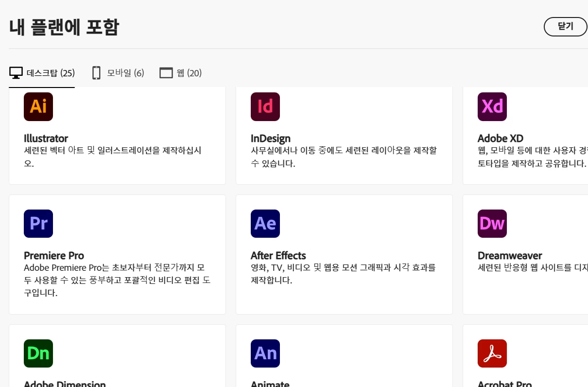Click the Animate An icon
Screen dimensions: 588x387
tap(265, 353)
